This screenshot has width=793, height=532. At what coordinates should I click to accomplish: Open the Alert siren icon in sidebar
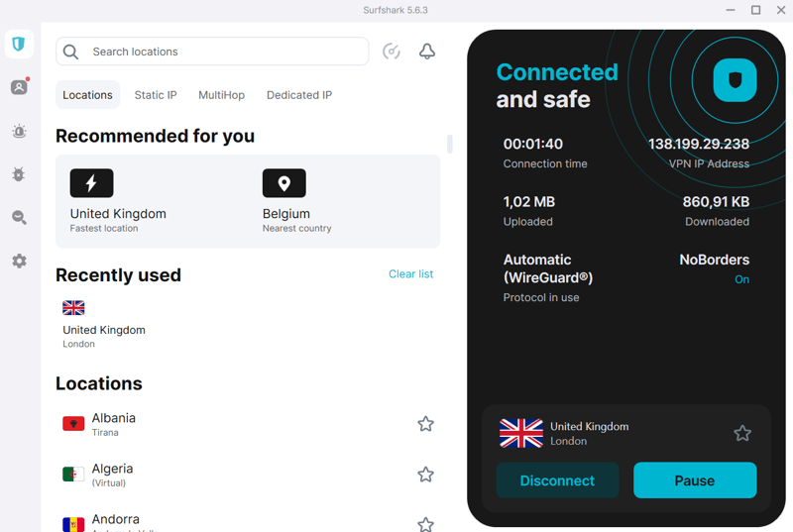click(19, 132)
